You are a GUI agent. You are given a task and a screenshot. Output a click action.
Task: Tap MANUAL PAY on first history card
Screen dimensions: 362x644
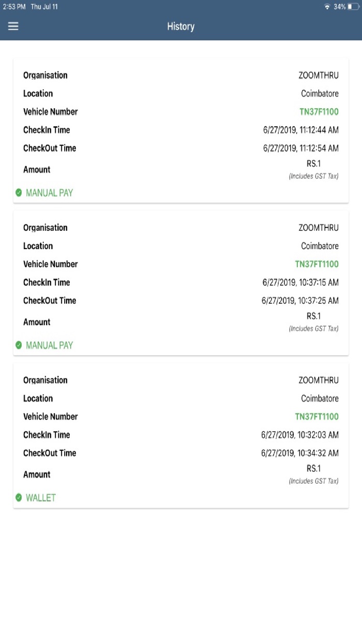point(49,193)
